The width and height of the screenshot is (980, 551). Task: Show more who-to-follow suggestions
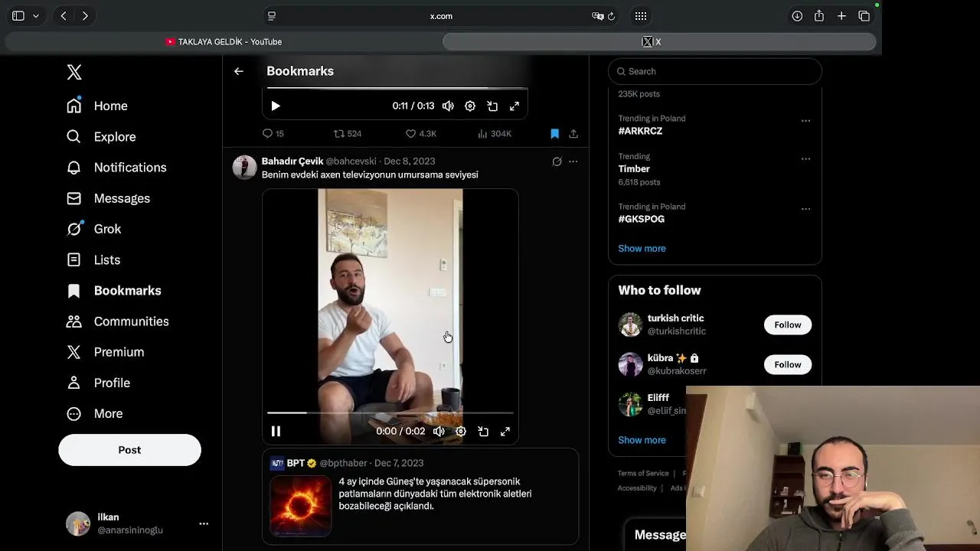[642, 440]
